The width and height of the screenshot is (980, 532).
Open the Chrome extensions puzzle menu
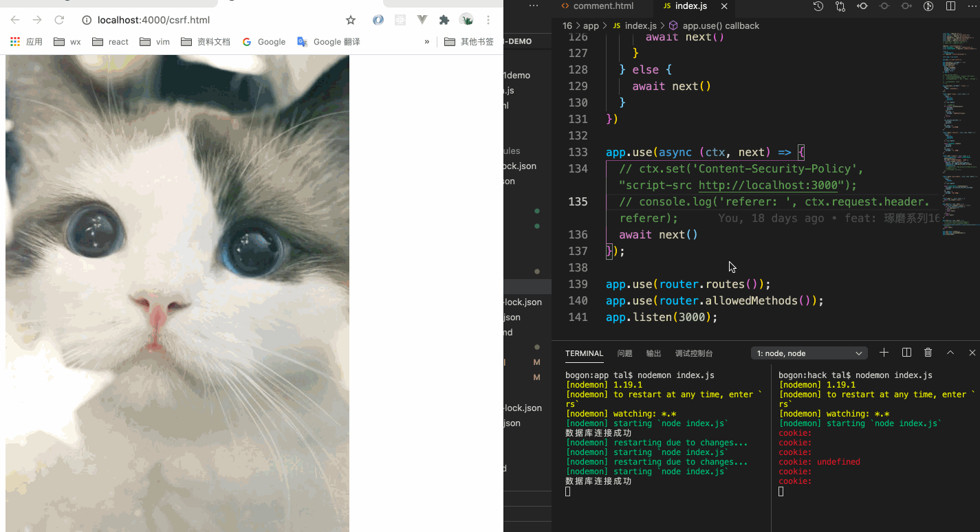(444, 20)
